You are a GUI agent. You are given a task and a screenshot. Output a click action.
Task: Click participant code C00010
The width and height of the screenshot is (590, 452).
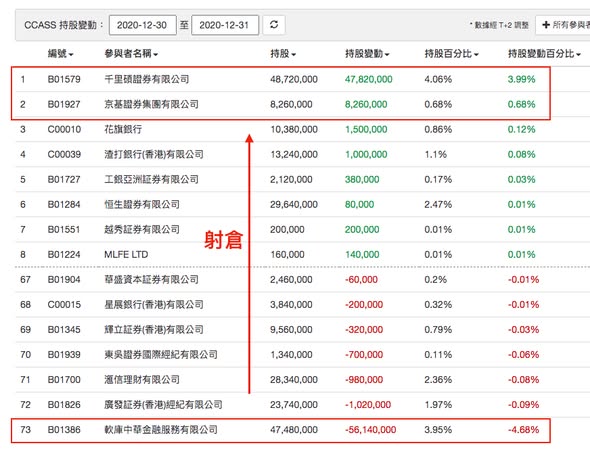64,129
